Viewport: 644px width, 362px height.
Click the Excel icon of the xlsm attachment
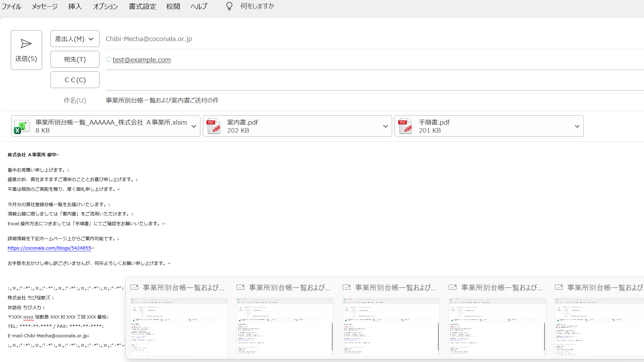[22, 127]
